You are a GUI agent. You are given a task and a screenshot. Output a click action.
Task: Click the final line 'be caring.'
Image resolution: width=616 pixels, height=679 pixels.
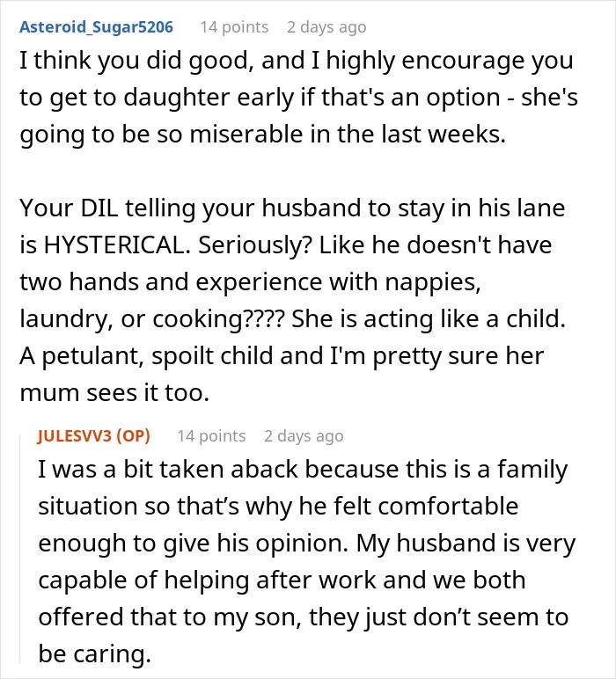coord(94,653)
